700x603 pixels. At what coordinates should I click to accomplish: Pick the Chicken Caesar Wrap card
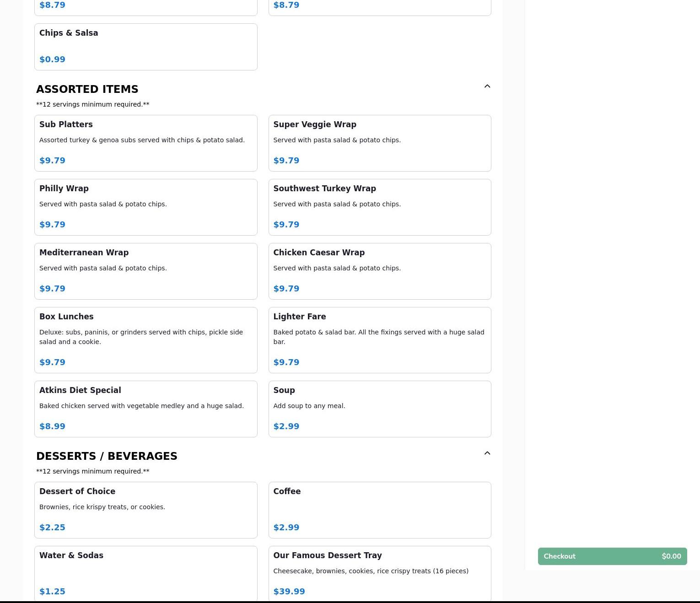(x=379, y=271)
